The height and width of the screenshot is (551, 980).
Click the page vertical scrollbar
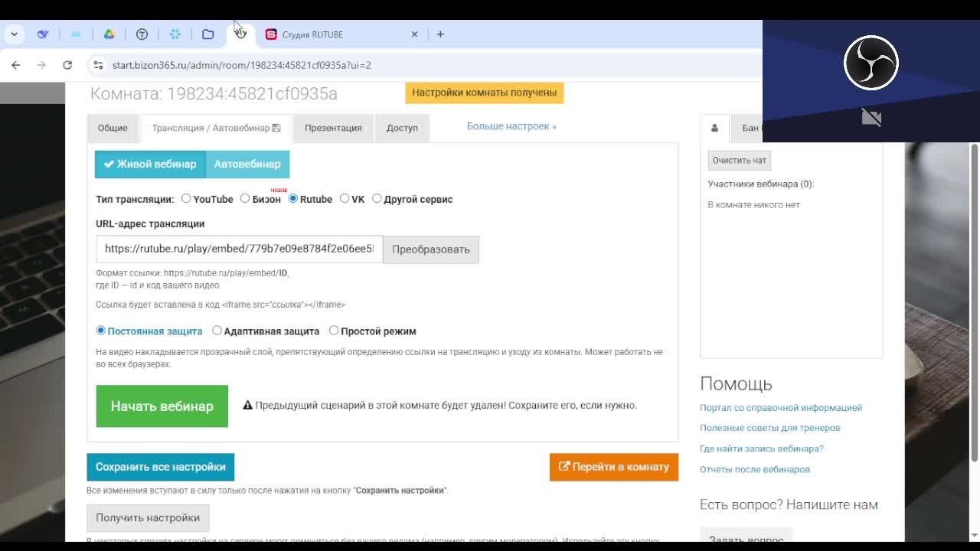[975, 302]
